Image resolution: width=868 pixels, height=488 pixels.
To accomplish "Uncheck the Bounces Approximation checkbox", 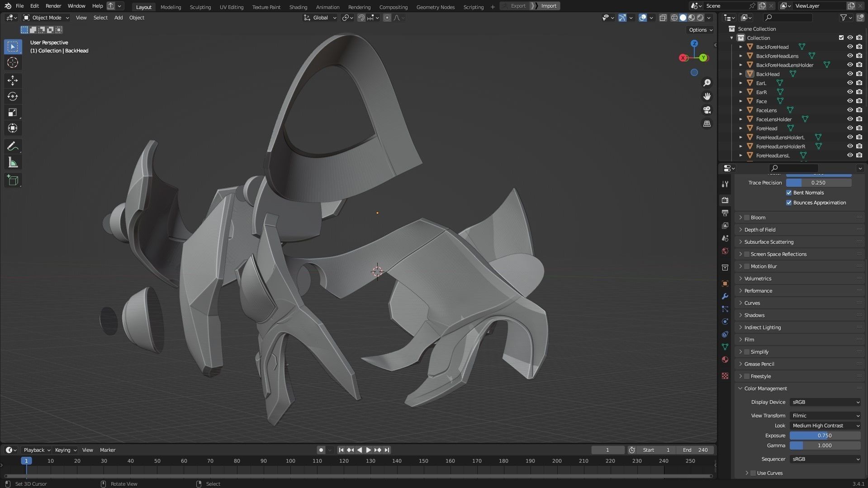I will 789,203.
